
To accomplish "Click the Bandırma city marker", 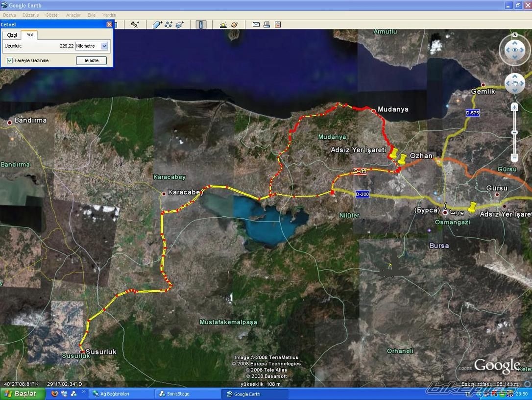I will click(9, 123).
